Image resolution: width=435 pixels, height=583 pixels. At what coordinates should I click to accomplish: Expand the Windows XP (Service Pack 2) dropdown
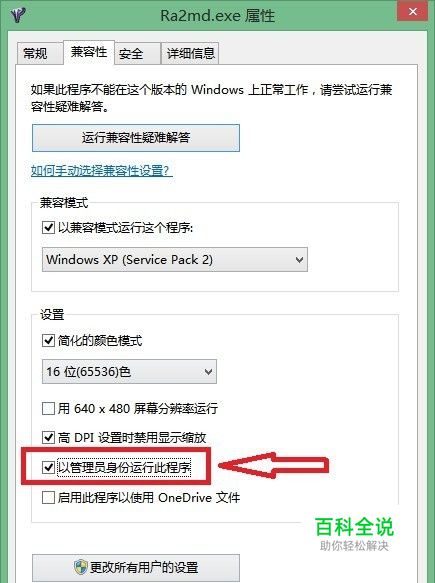(175, 260)
